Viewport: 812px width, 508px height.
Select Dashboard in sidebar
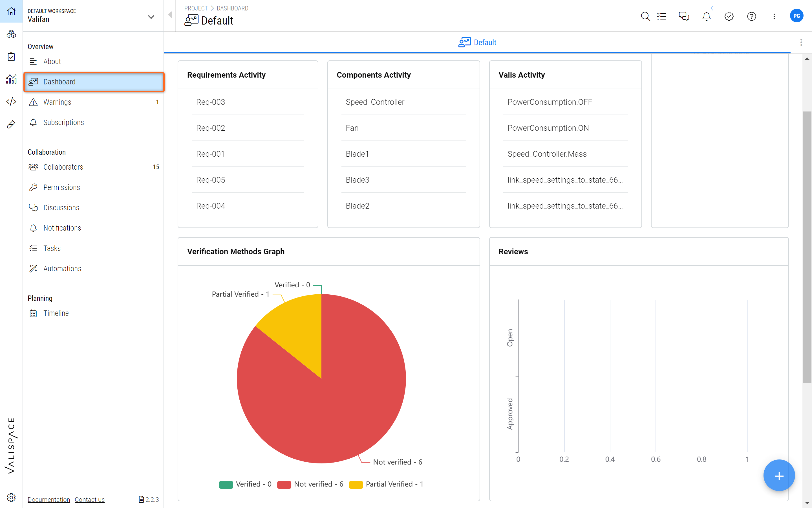click(x=94, y=82)
